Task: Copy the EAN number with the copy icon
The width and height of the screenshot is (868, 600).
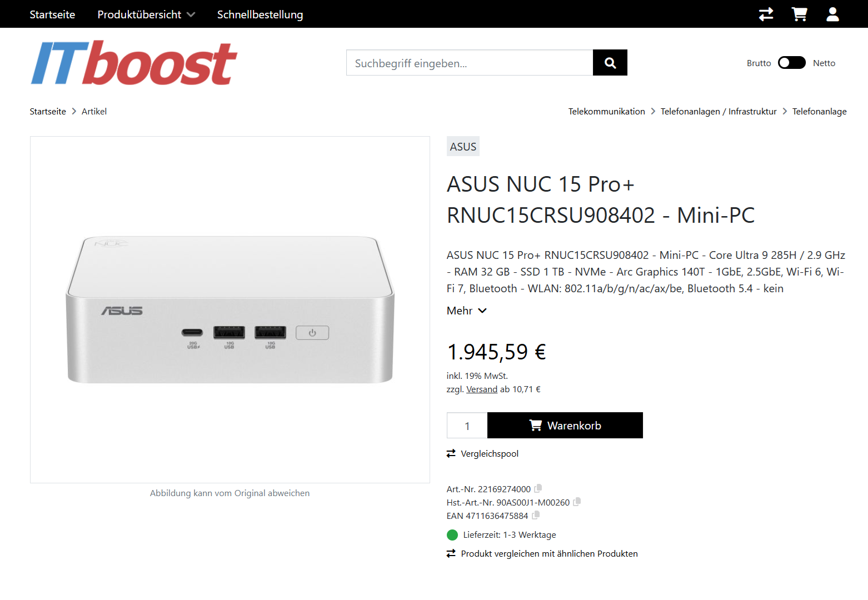Action: [536, 516]
